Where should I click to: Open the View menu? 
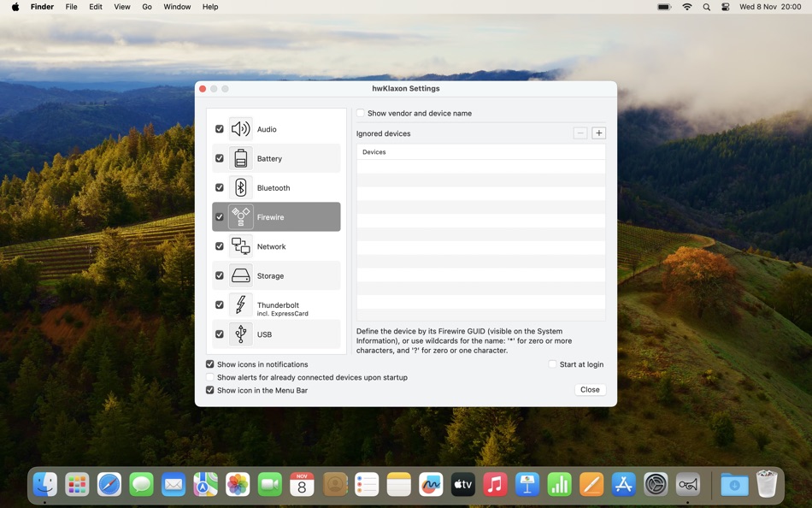tap(121, 7)
